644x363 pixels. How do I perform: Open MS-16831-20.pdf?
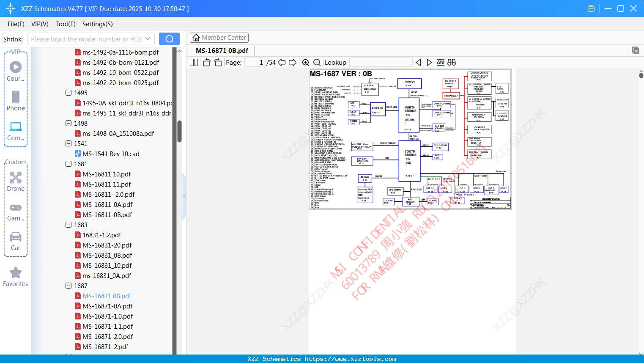coord(107,245)
